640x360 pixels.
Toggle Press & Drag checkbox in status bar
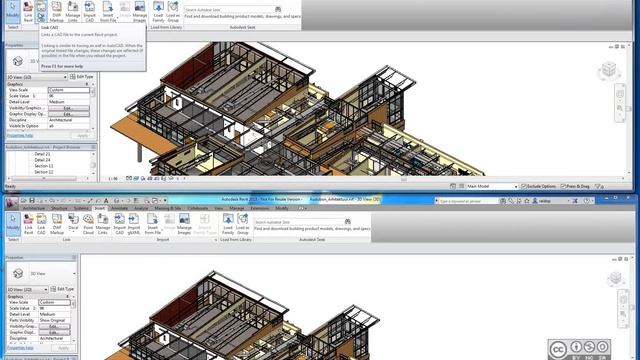coord(563,186)
